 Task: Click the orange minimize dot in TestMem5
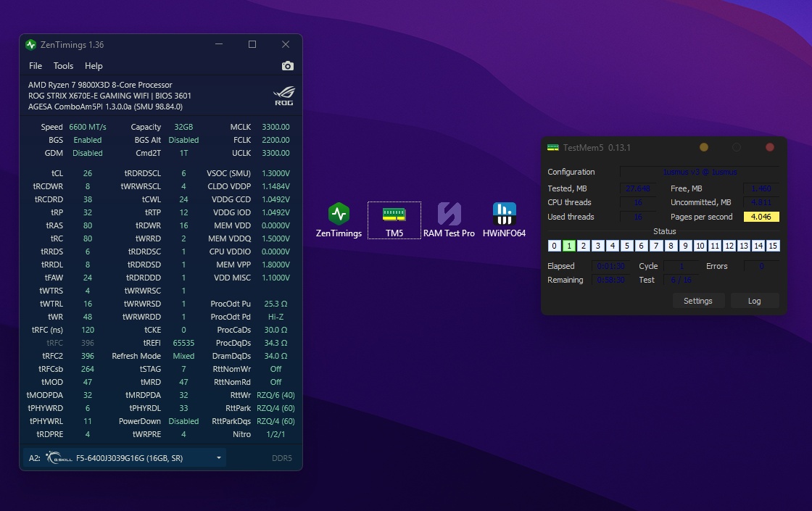[704, 148]
